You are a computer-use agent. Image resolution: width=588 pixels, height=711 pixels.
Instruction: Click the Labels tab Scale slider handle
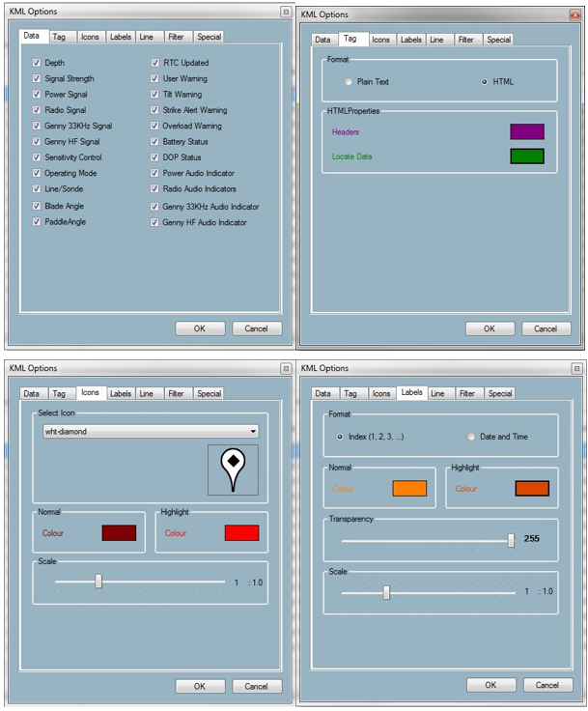386,592
